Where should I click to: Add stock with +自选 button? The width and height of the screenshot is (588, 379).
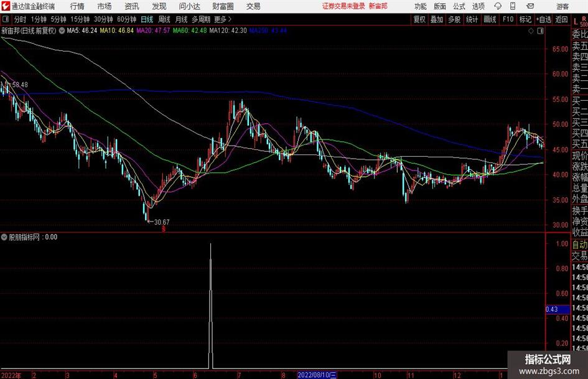(544, 19)
